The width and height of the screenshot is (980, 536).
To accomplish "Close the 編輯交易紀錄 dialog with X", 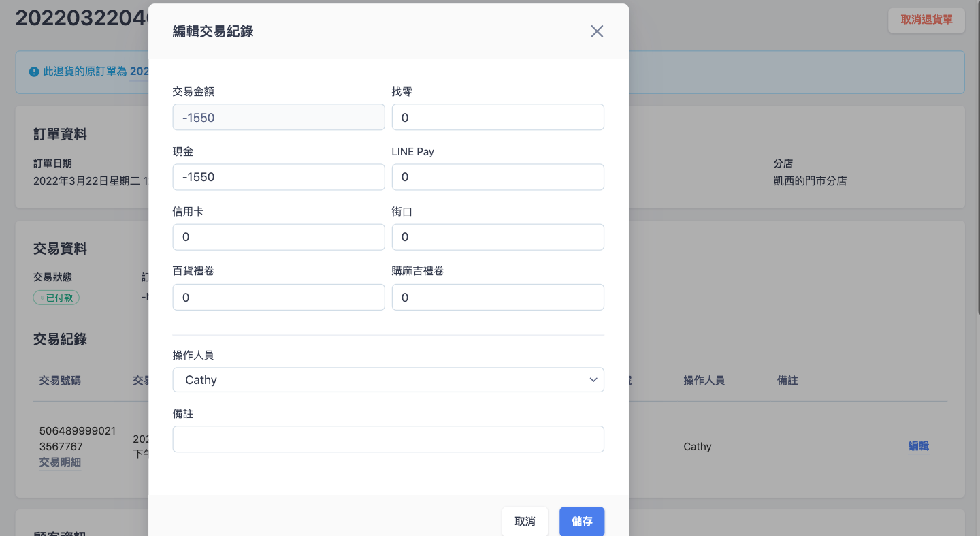I will coord(597,31).
